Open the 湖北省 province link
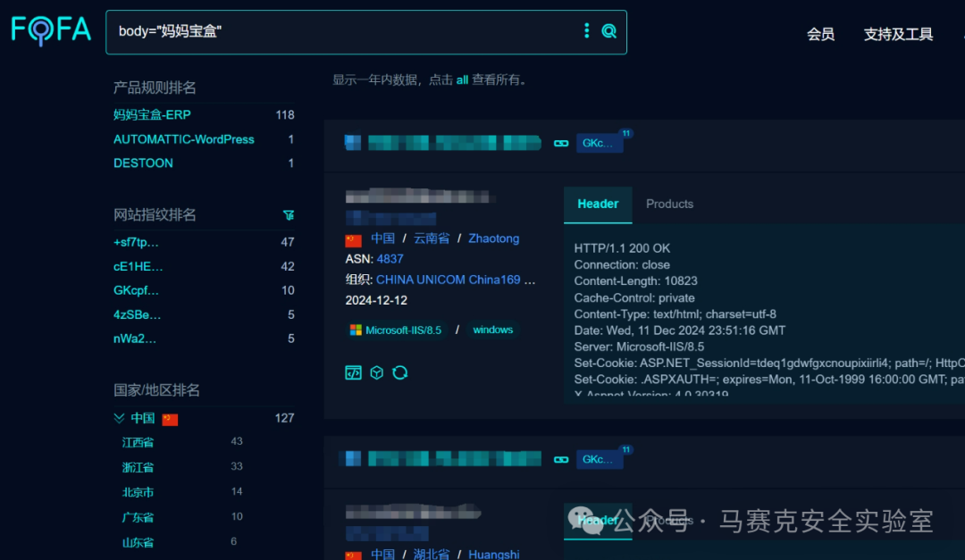965x560 pixels. pyautogui.click(x=432, y=554)
